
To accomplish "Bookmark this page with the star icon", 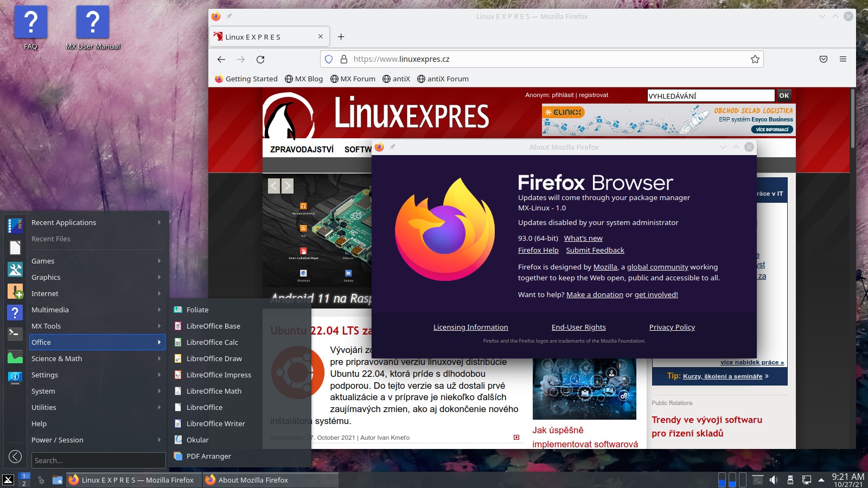I will pyautogui.click(x=755, y=59).
